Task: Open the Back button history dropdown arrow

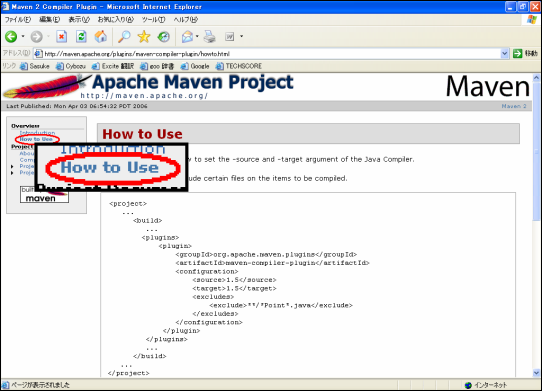Action: [x=23, y=36]
